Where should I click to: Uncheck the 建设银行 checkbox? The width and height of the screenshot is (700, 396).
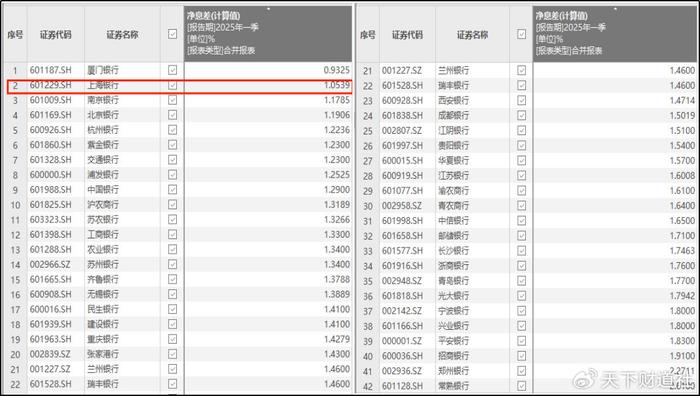coord(172,324)
